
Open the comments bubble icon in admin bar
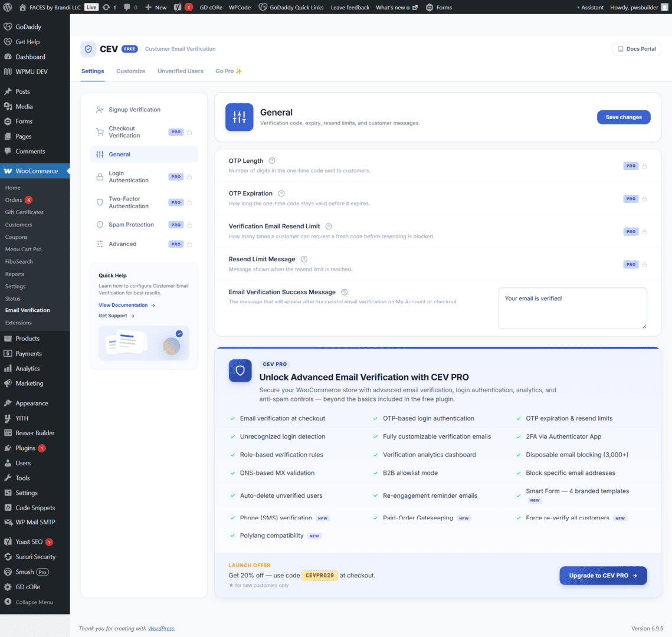click(127, 7)
